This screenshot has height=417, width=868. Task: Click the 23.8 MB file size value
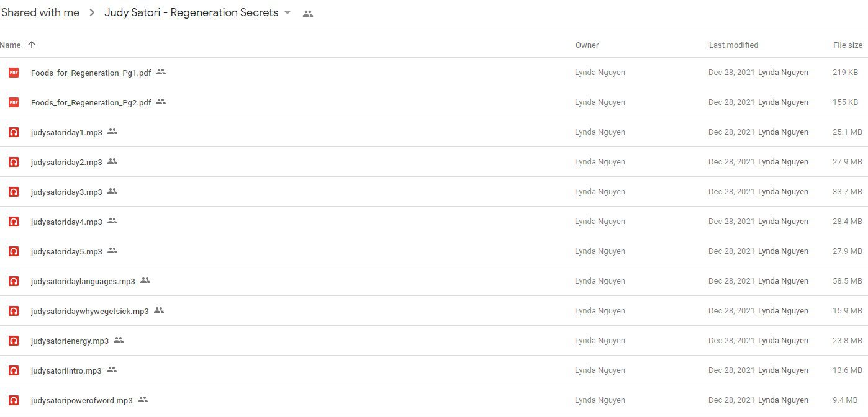(x=848, y=341)
